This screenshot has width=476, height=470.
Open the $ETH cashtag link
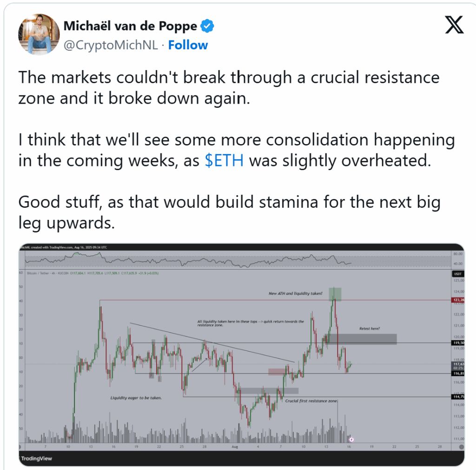click(224, 160)
